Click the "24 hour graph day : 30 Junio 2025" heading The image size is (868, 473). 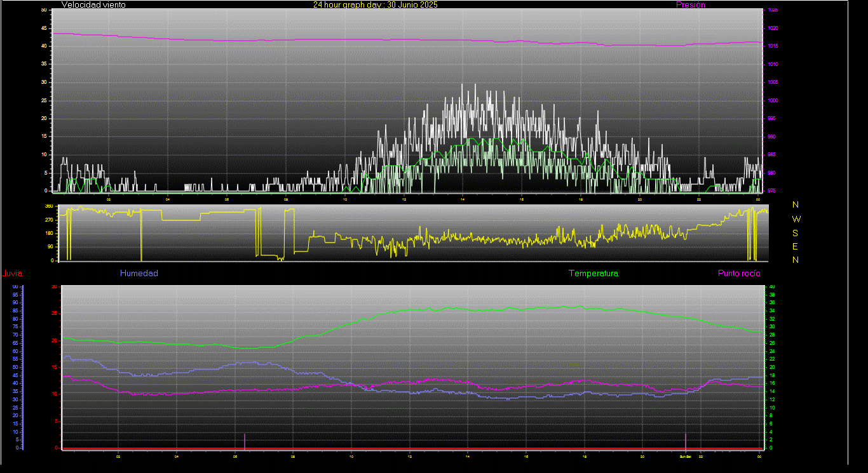[x=375, y=4]
